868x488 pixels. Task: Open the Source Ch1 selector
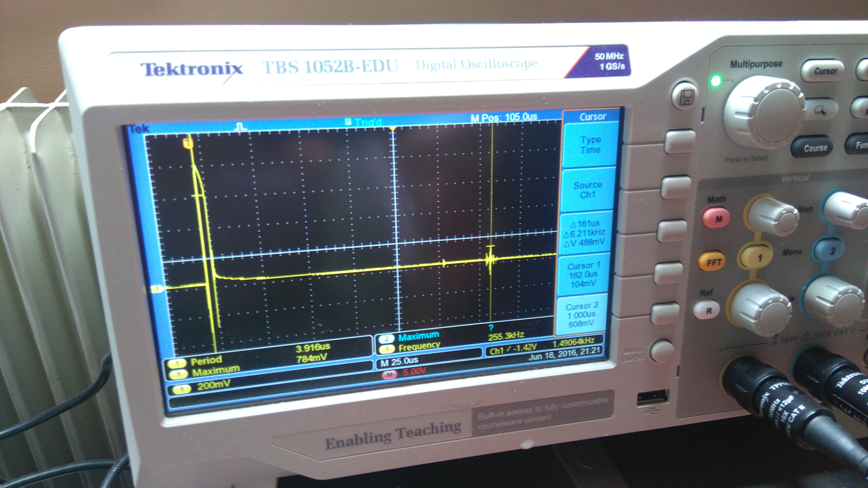tap(587, 190)
